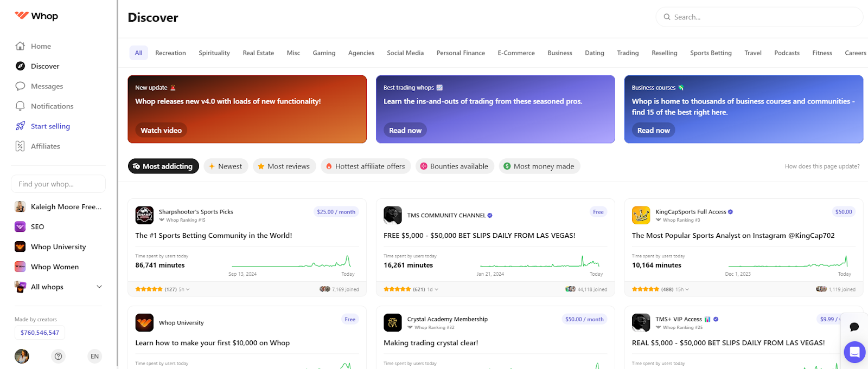Switch to the Real Estate category
The height and width of the screenshot is (369, 868).
pyautogui.click(x=258, y=53)
